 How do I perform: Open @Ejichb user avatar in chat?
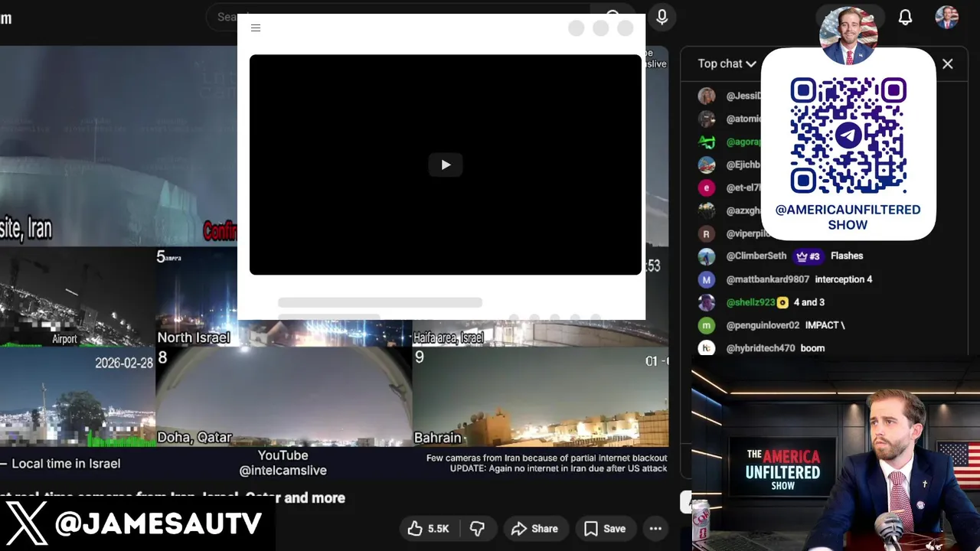click(707, 165)
